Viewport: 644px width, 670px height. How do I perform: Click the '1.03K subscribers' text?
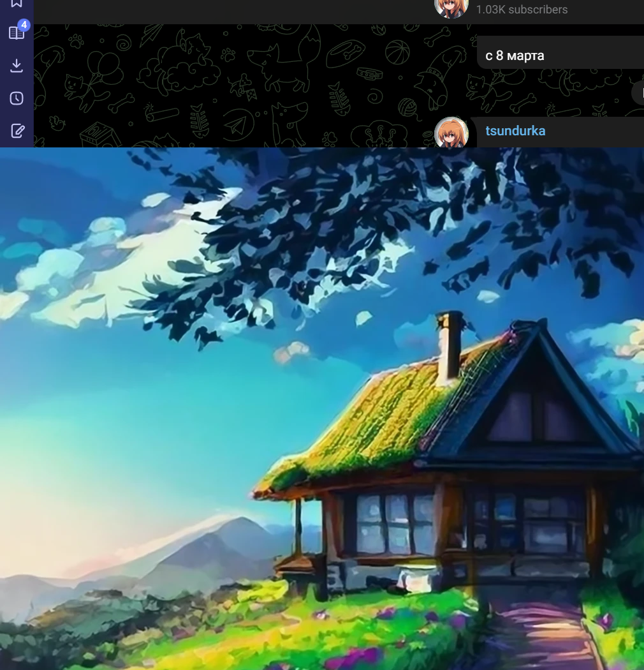click(x=522, y=10)
